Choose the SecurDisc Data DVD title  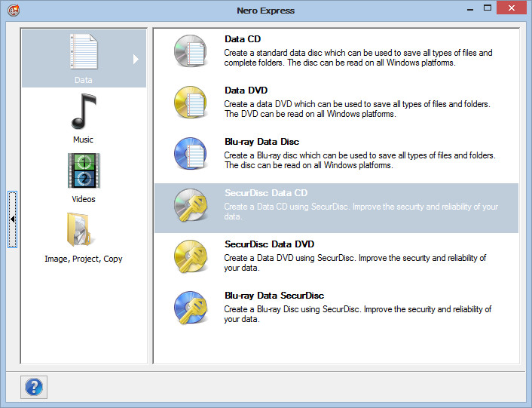pyautogui.click(x=270, y=244)
